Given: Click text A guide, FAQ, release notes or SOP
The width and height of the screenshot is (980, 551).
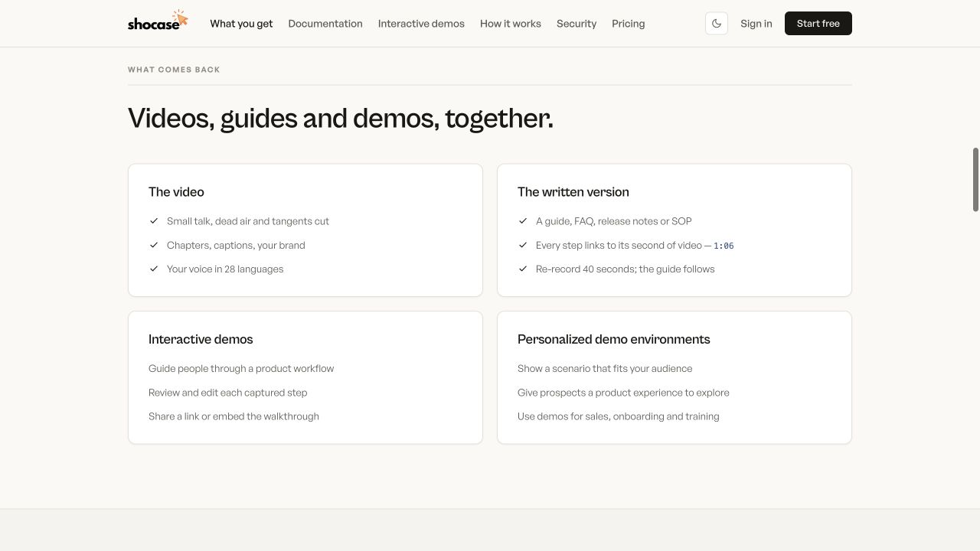Looking at the screenshot, I should [x=614, y=221].
